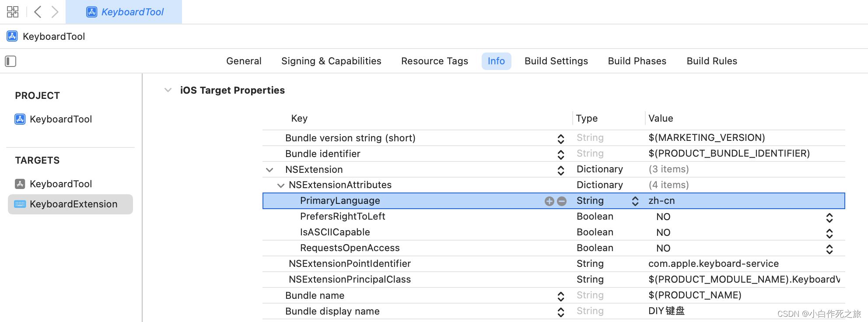Collapse the NSExtensionAttributes dictionary
The width and height of the screenshot is (868, 322).
(281, 185)
